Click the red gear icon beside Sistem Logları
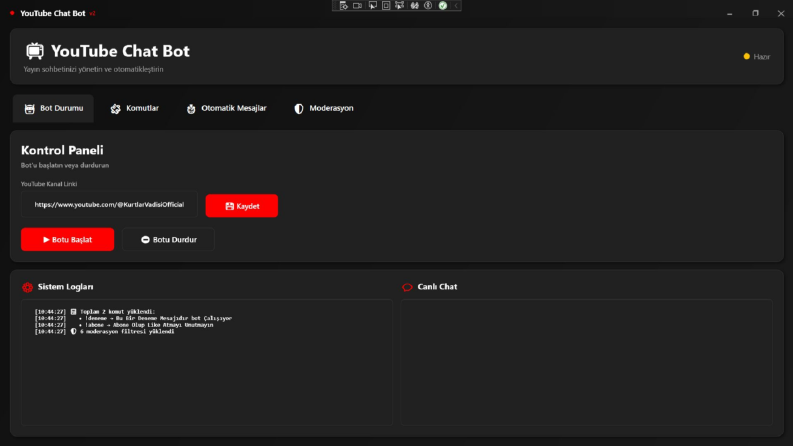The width and height of the screenshot is (793, 446). (x=27, y=287)
